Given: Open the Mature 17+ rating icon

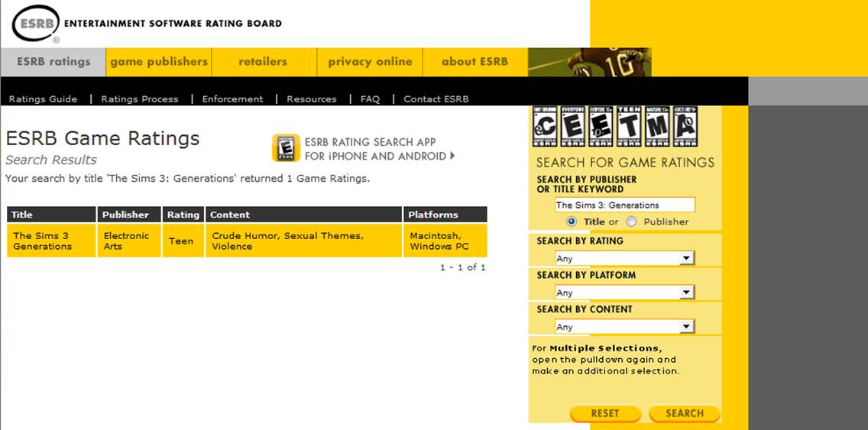Looking at the screenshot, I should [x=657, y=127].
